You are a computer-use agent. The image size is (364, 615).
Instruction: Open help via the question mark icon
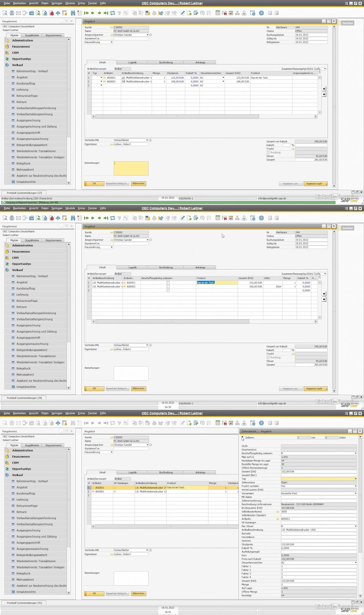[x=261, y=13]
